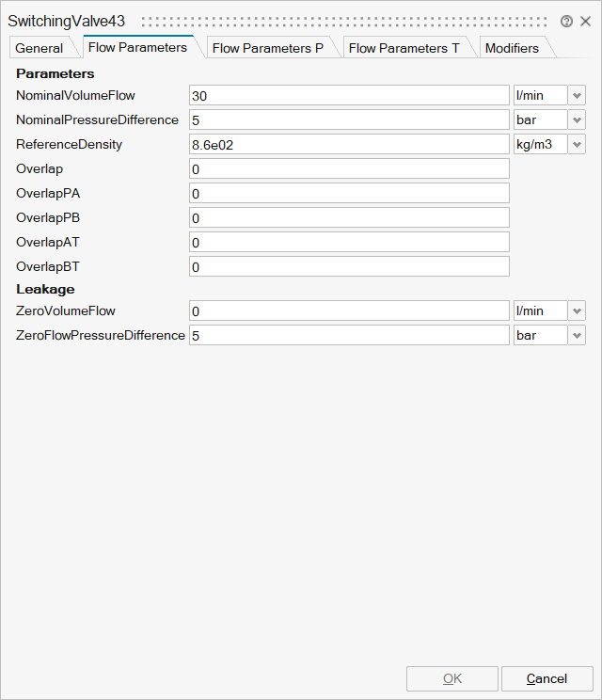
Task: Open ReferenceDensity kg/m3 unit dropdown
Action: pos(577,144)
